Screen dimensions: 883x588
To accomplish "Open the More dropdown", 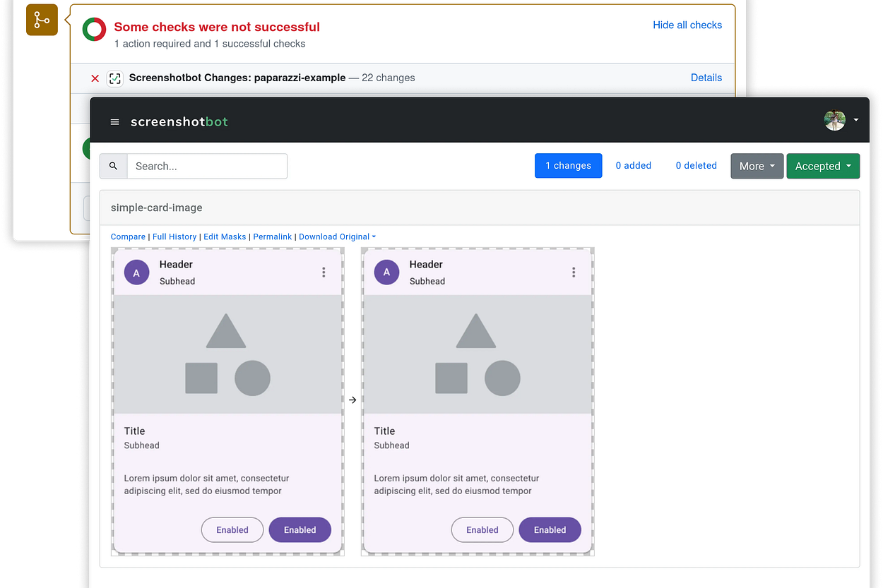I will (x=757, y=166).
